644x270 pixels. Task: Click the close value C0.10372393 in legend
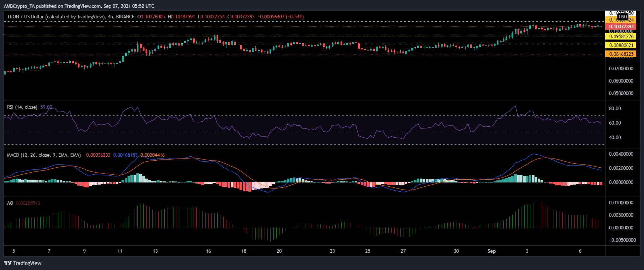pyautogui.click(x=241, y=17)
